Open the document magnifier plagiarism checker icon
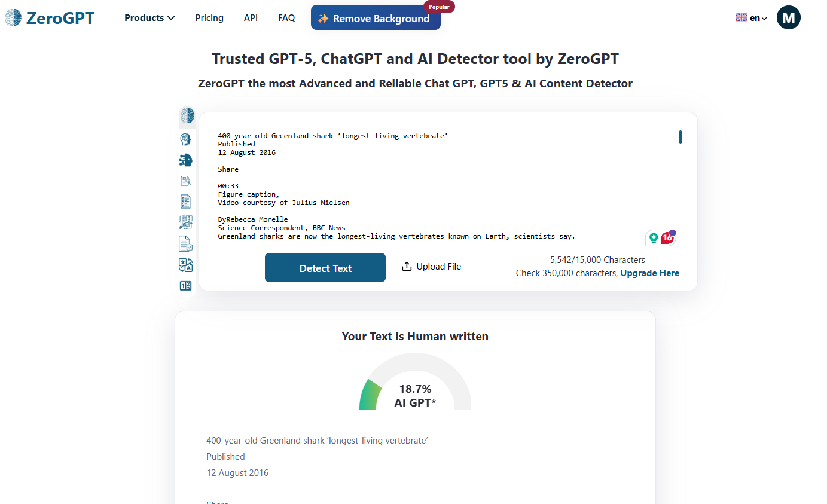Screen dimensions: 827x504 (x=185, y=181)
